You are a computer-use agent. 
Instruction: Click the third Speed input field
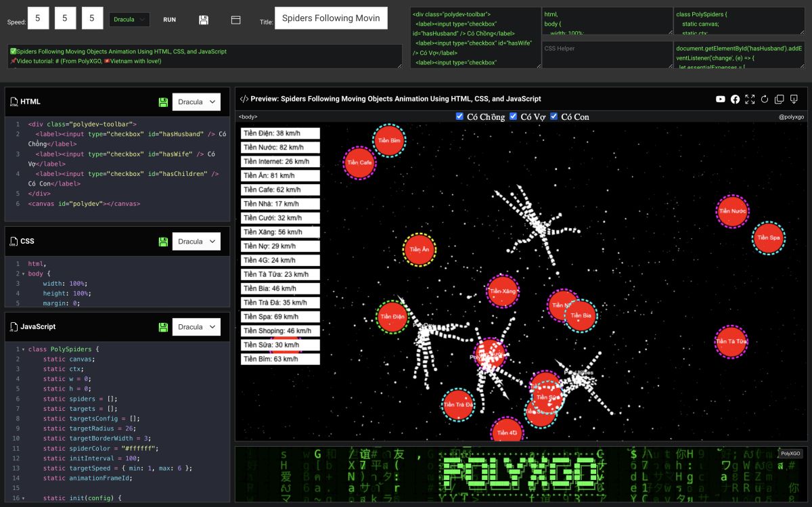click(x=92, y=19)
